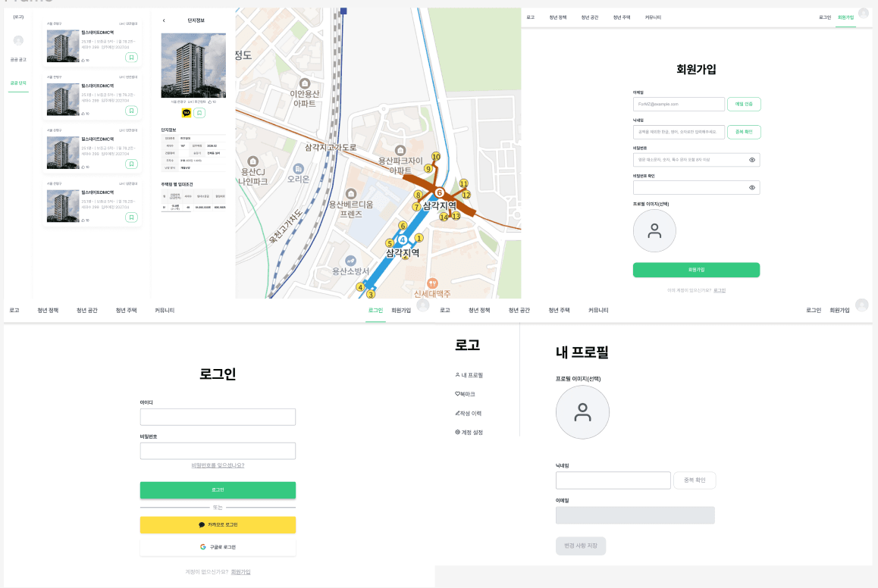
Task: Upload profile image on the 회원가입 form
Action: [654, 231]
